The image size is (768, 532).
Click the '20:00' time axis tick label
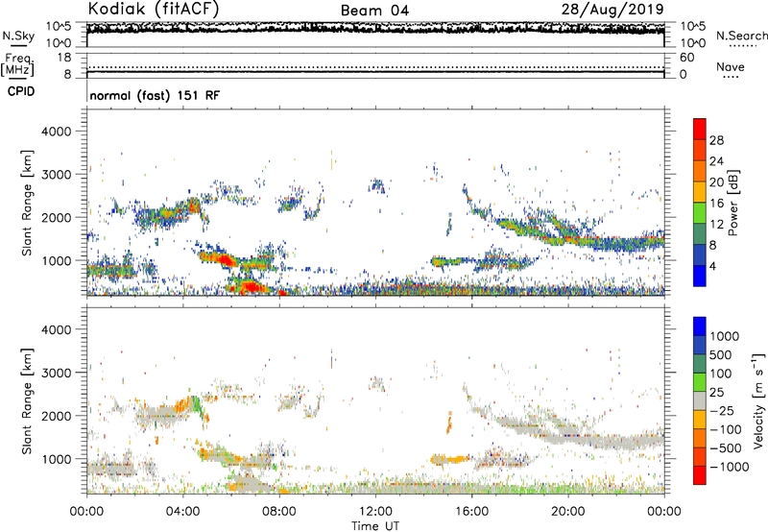point(568,512)
